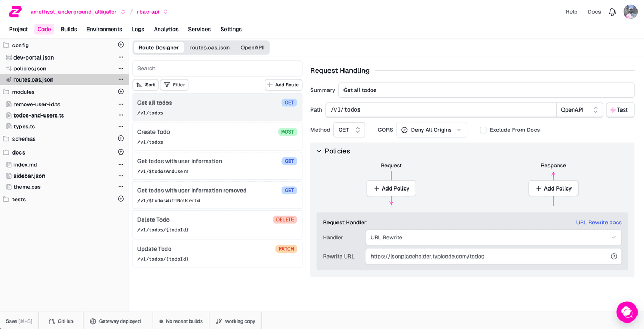
Task: Open the user profile avatar
Action: click(630, 12)
